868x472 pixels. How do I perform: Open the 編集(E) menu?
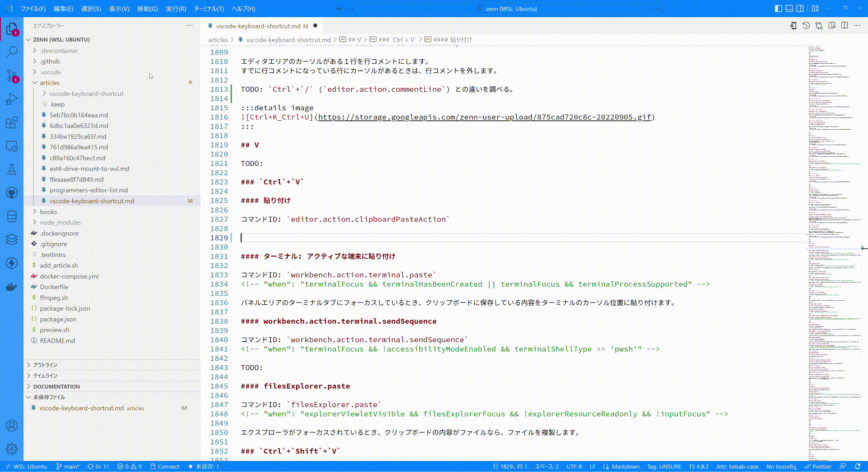point(63,9)
